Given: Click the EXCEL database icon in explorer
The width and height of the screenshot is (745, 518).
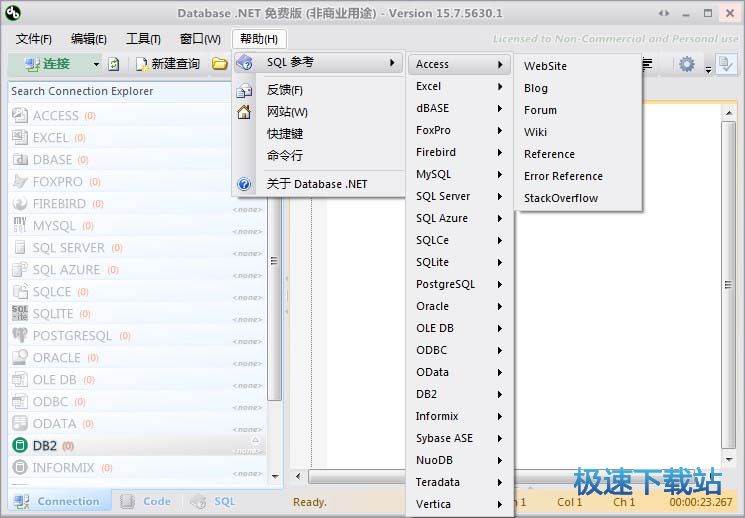Looking at the screenshot, I should [x=19, y=137].
